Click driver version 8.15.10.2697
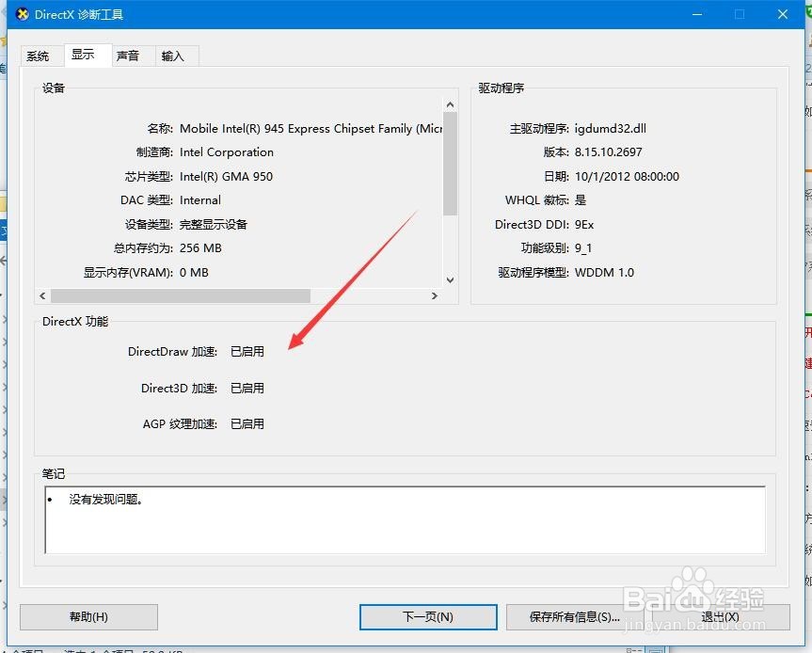The height and width of the screenshot is (653, 812). tap(609, 152)
